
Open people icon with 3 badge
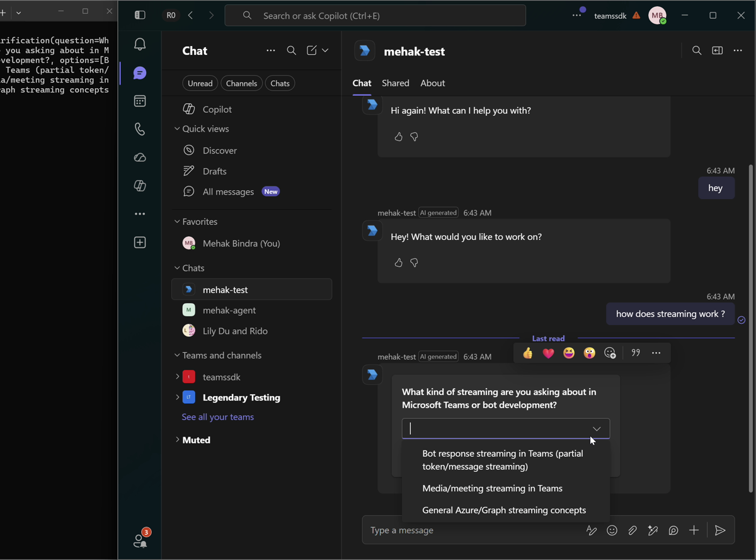click(140, 540)
